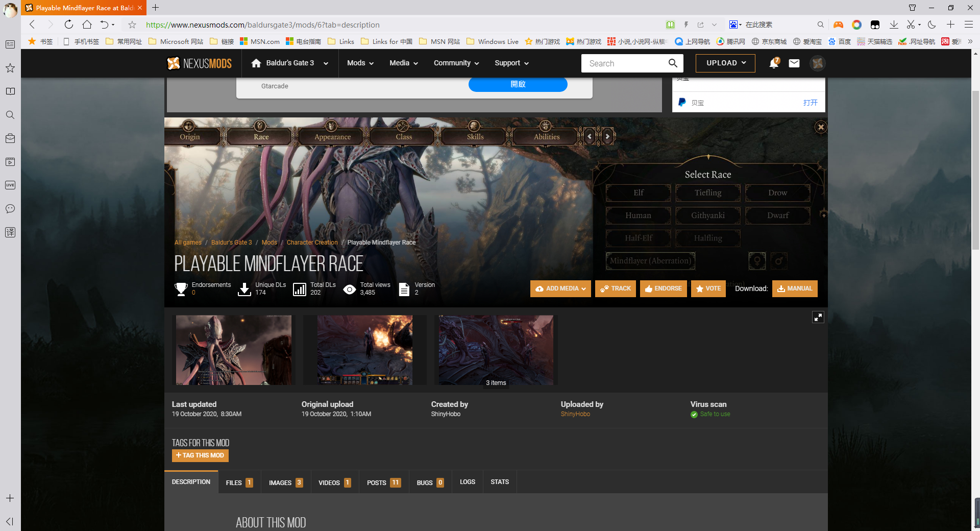Switch to the IMAGES tab
Screen dimensions: 980x531
point(286,482)
